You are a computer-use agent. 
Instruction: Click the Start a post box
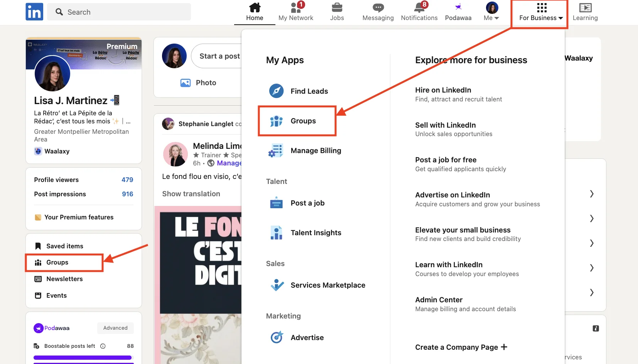(216, 56)
